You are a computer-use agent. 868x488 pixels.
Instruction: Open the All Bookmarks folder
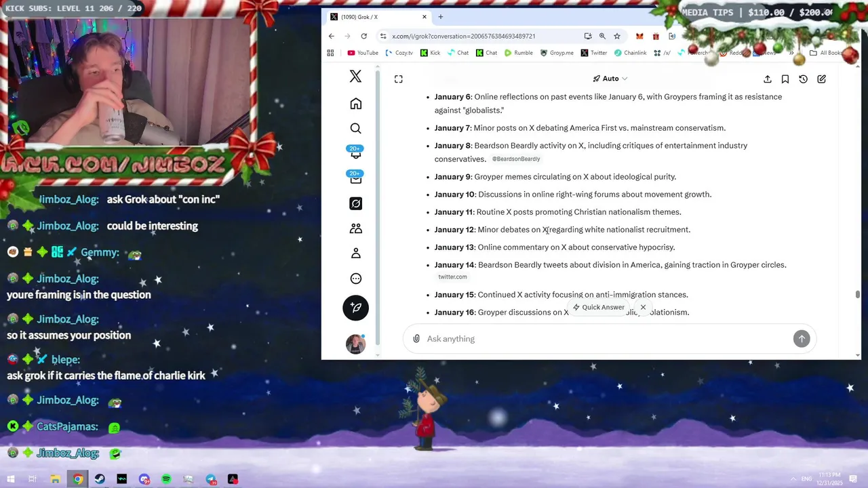[x=827, y=53]
